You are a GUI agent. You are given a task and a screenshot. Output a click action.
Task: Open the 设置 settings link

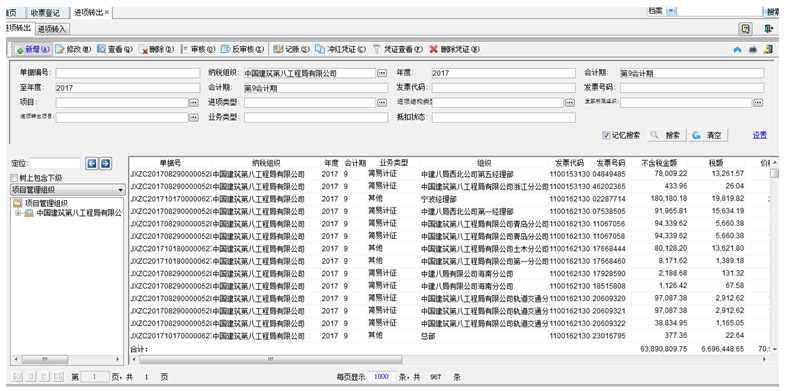(759, 135)
